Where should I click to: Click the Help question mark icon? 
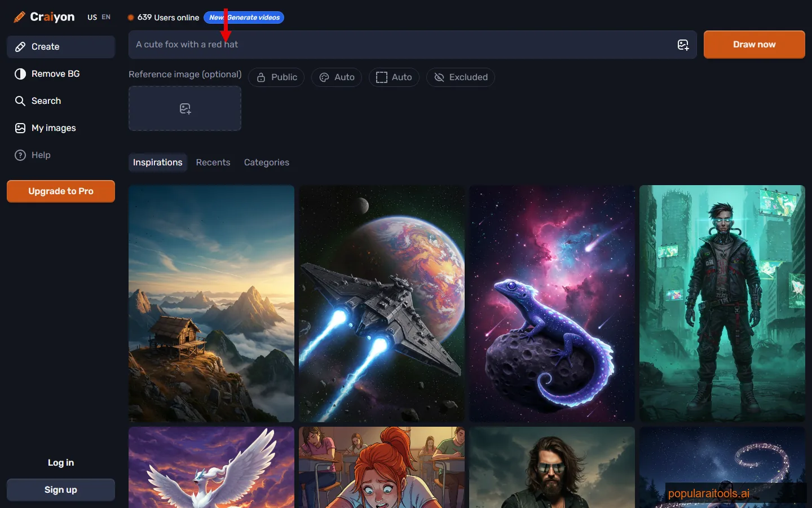[x=20, y=155]
